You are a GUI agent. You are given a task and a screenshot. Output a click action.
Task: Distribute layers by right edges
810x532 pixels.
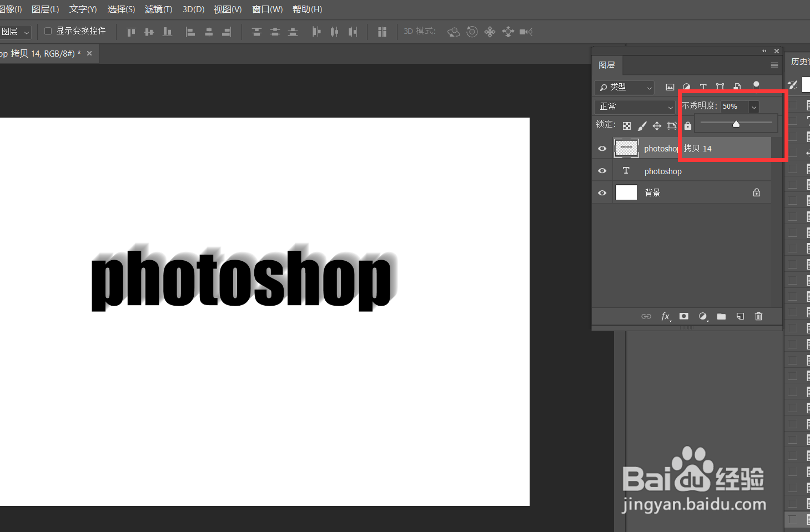(353, 32)
